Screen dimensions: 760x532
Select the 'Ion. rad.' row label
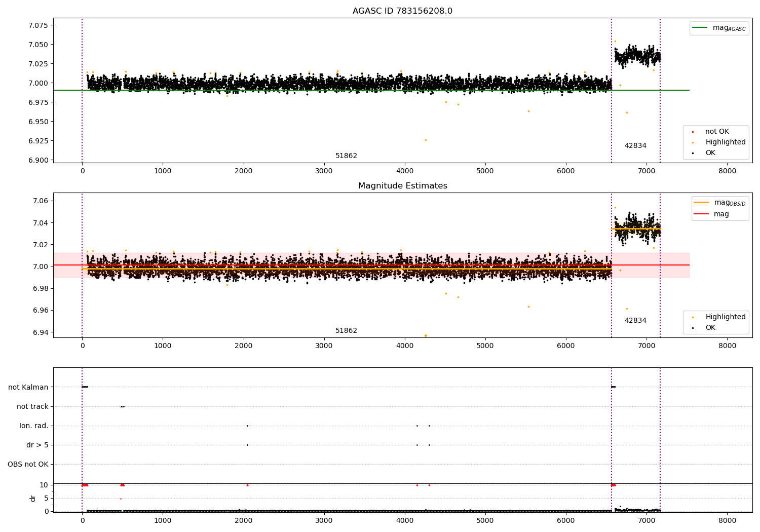34,426
